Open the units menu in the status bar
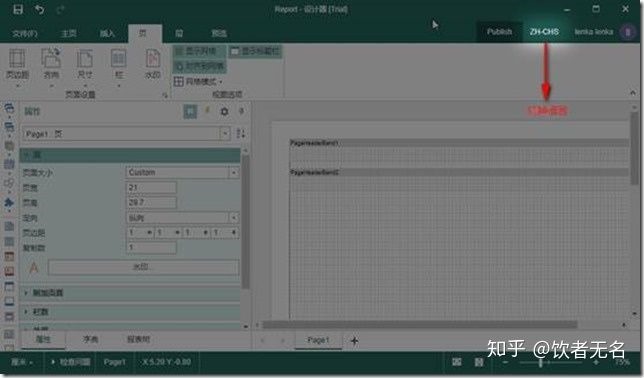The image size is (644, 378). 22,362
